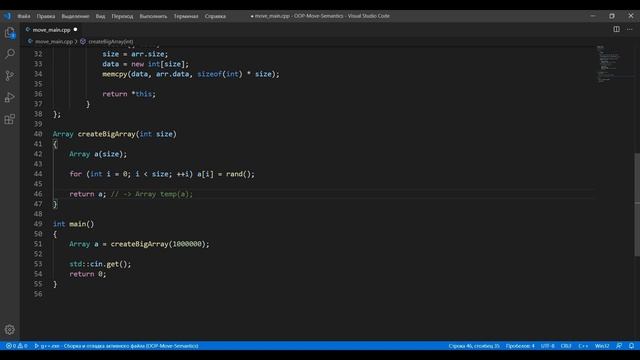Open the Manage gear in activity bar
Image resolution: width=640 pixels, height=360 pixels.
click(x=10, y=329)
